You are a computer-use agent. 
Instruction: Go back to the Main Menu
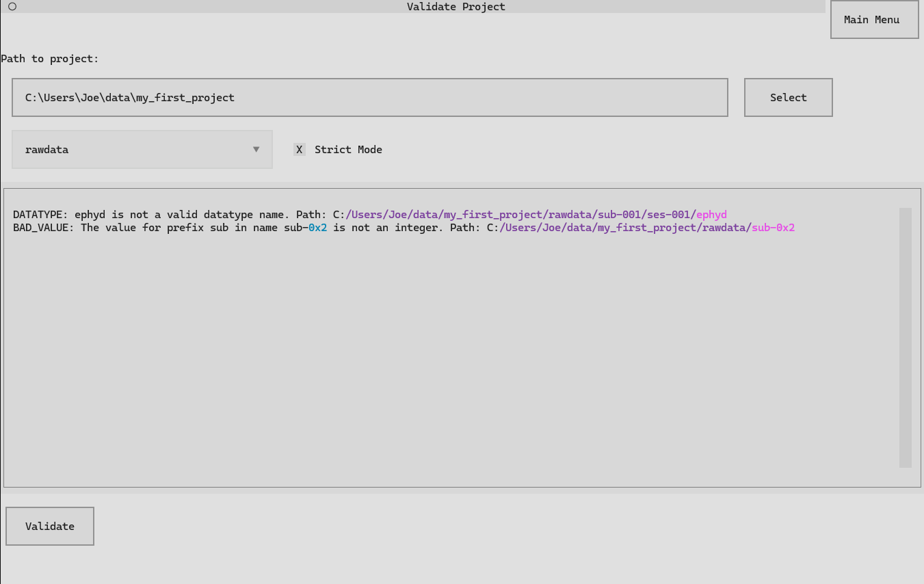[874, 20]
